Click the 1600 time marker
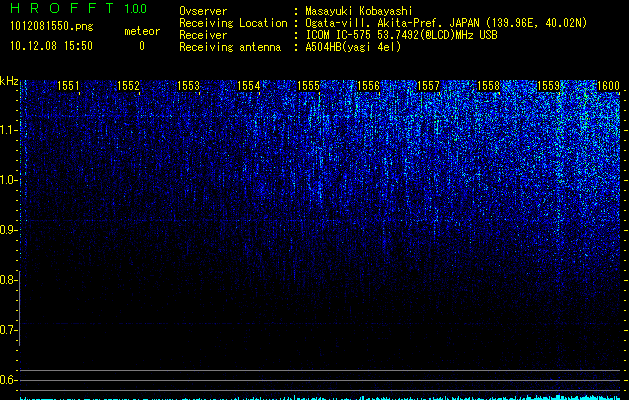This screenshot has width=629, height=400. click(x=609, y=85)
